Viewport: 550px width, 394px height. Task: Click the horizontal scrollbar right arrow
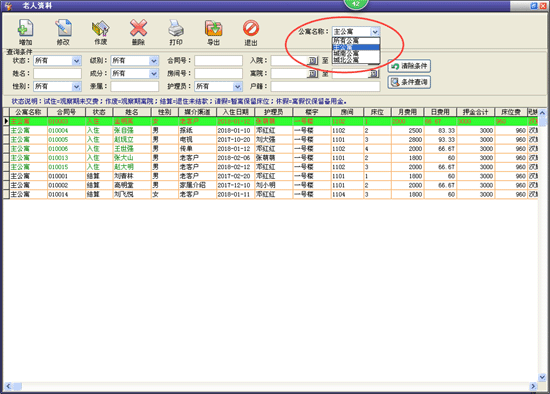coord(533,386)
